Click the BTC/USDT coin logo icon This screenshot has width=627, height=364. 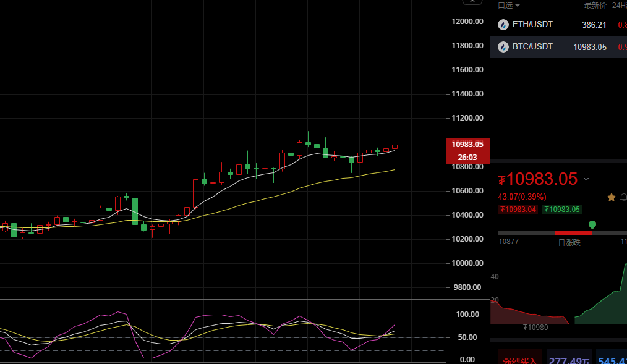coord(503,47)
